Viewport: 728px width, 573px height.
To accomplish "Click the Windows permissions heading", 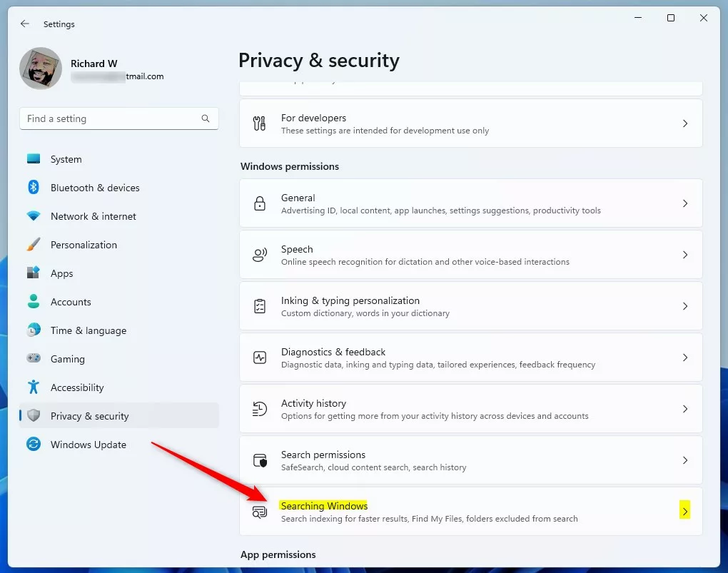I will click(290, 166).
